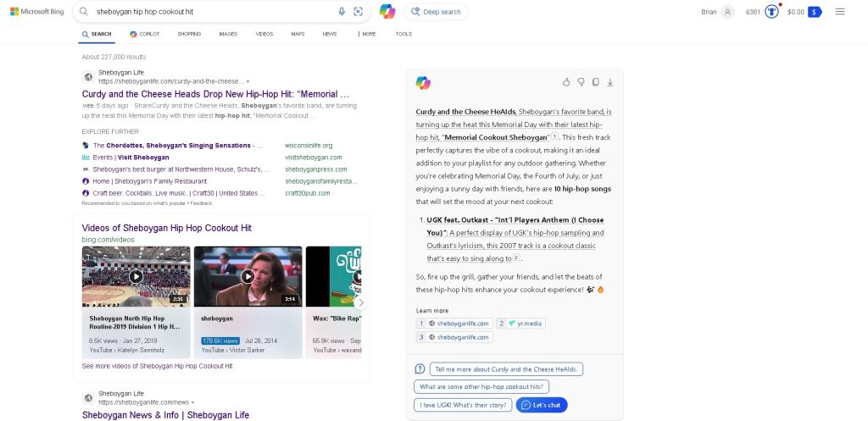Open citation 1 superscript after Memorial Cookout Sheboygan
868x421 pixels.
[555, 136]
